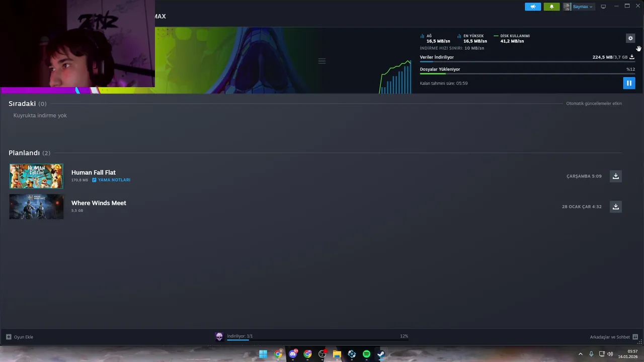Image resolution: width=644 pixels, height=362 pixels.
Task: Start the Human Fall Flat download now
Action: [x=615, y=176]
